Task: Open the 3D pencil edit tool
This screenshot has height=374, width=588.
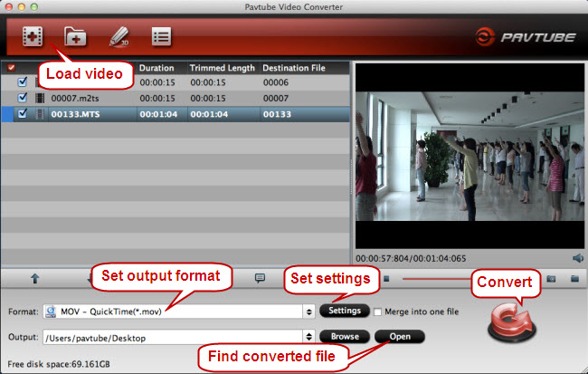Action: (119, 37)
